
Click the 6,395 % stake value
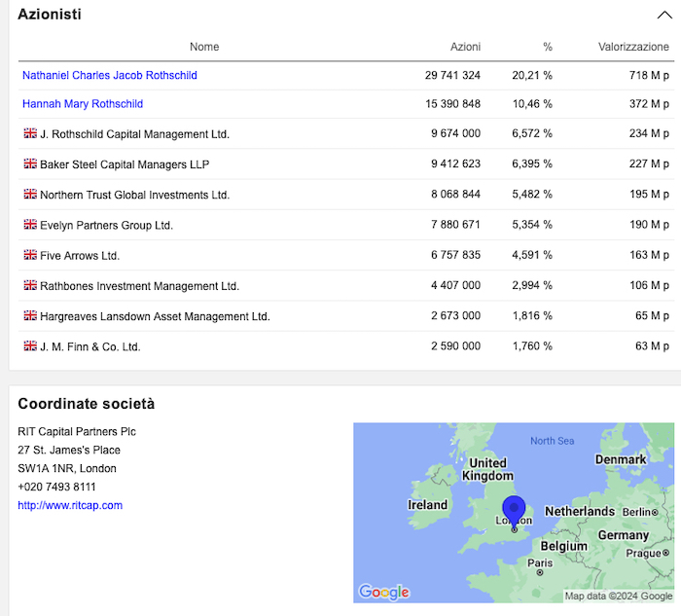point(532,163)
